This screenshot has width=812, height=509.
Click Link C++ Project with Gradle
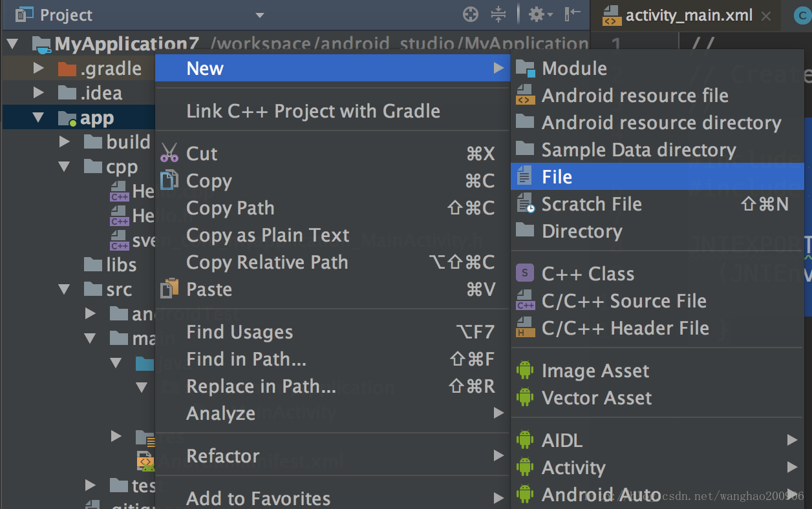(313, 111)
